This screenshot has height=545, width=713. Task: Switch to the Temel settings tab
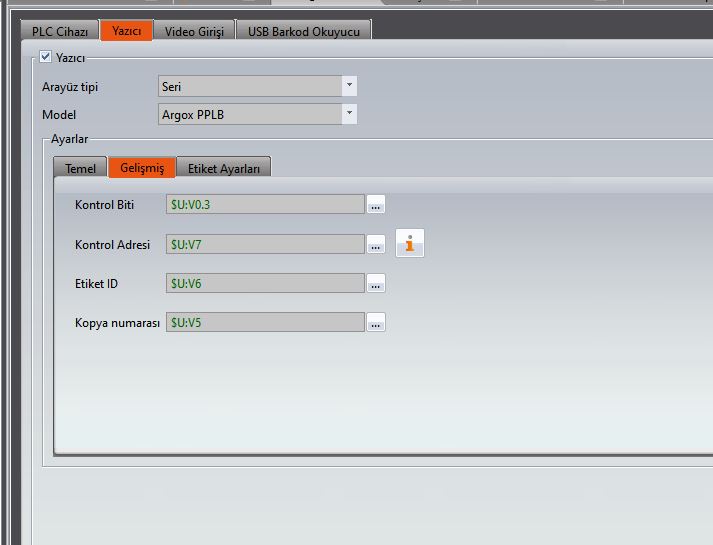tap(80, 168)
